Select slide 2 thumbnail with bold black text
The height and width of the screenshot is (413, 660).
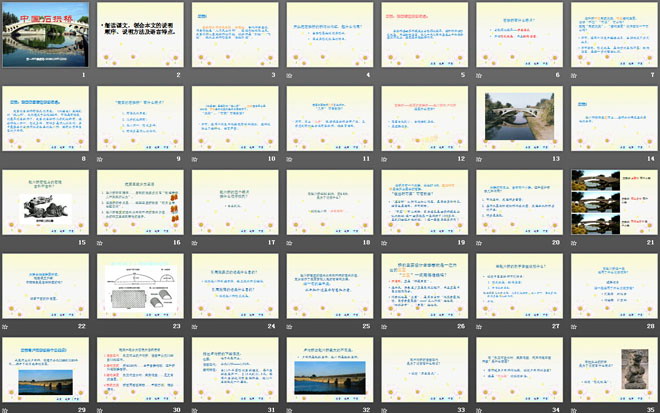138,35
